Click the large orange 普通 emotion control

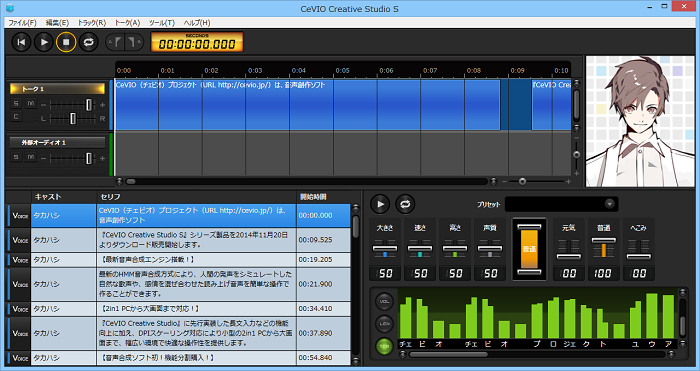(x=529, y=249)
